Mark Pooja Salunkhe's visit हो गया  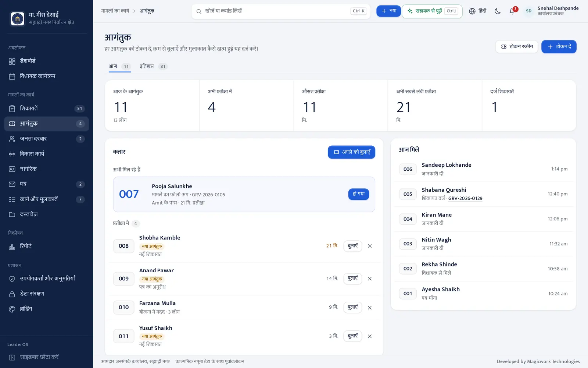(x=359, y=194)
